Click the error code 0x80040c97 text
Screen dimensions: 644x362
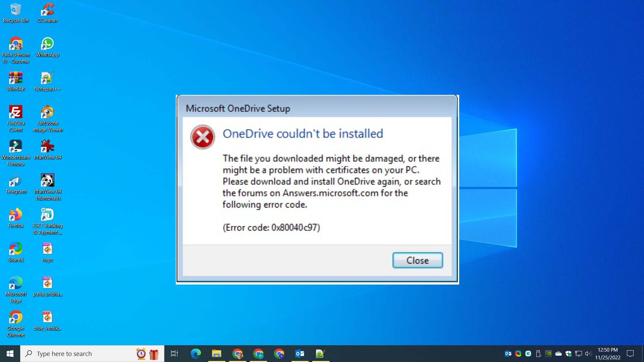(271, 228)
